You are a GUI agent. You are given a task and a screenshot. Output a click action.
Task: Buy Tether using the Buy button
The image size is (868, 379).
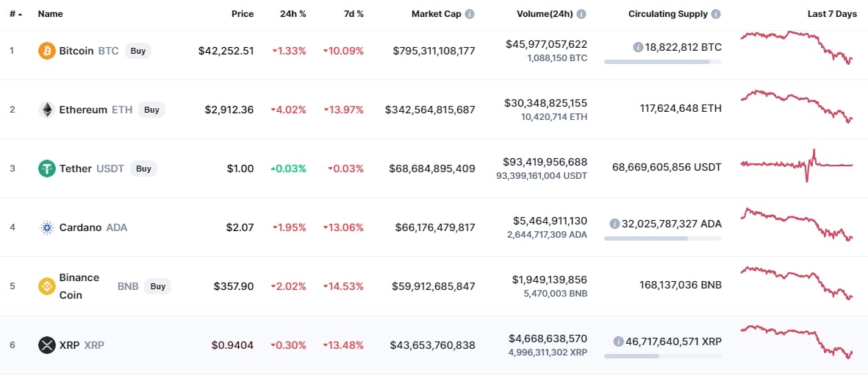143,169
